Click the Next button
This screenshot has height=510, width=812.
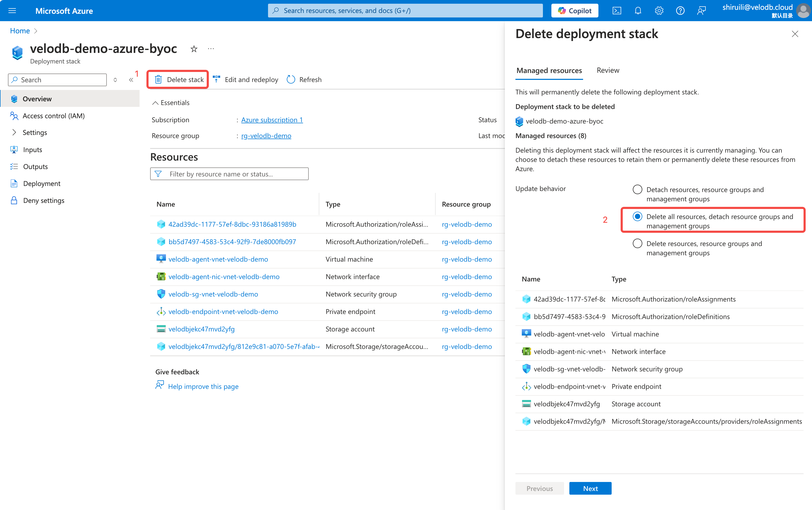pyautogui.click(x=590, y=488)
